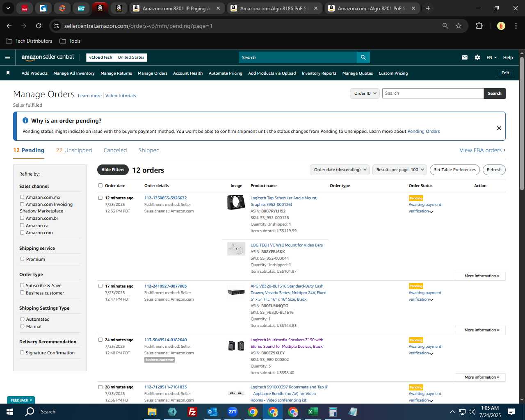
Task: Select order 112-2410927-0077003 checkbox
Action: point(100,286)
